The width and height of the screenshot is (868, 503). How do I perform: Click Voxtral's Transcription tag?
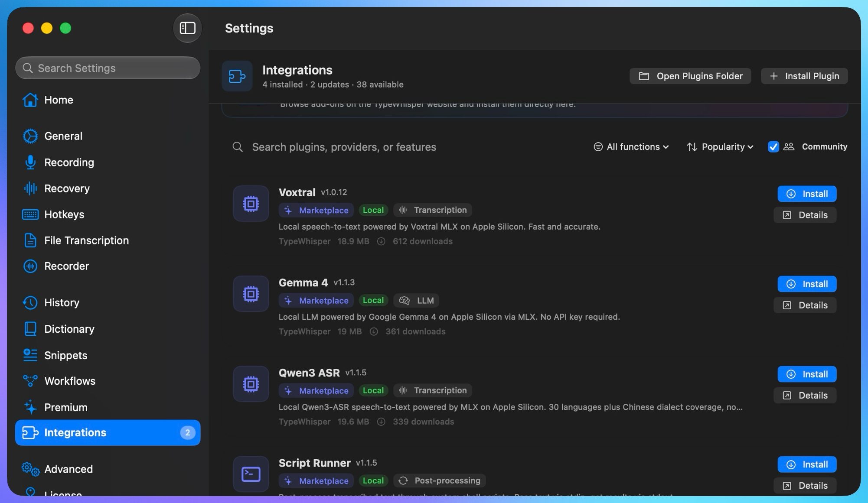pyautogui.click(x=433, y=210)
